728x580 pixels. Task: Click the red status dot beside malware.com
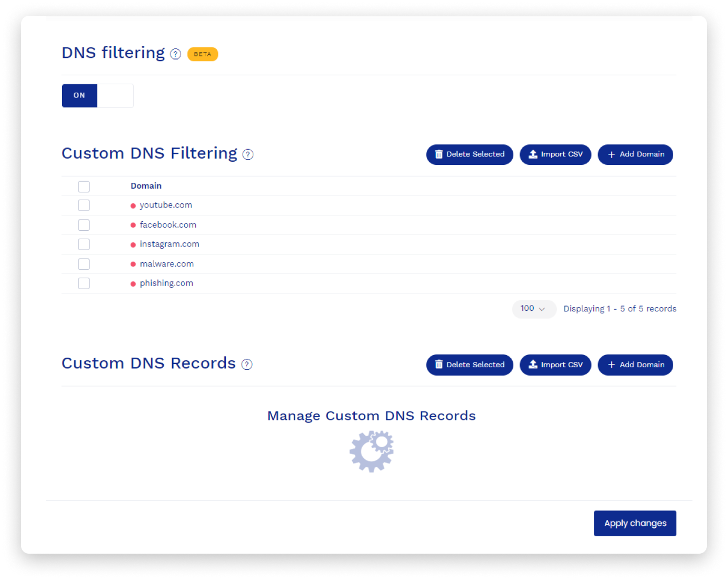click(x=133, y=264)
